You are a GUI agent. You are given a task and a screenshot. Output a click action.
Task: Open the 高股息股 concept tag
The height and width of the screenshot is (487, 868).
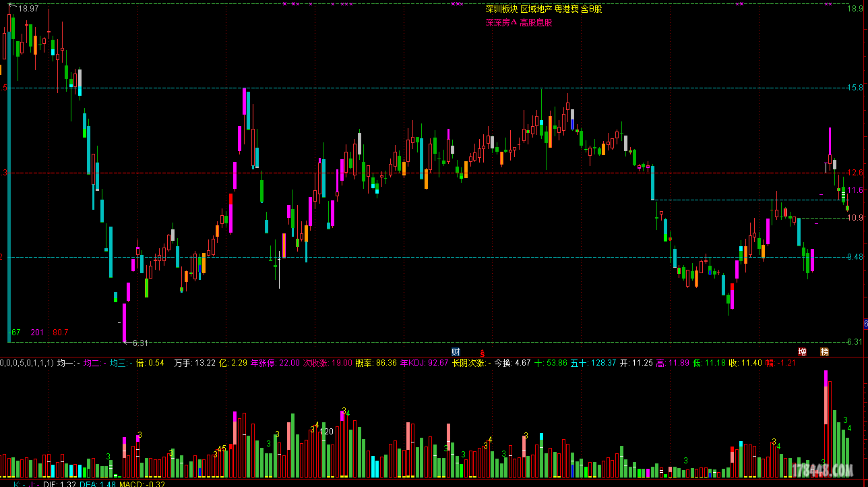tap(536, 22)
